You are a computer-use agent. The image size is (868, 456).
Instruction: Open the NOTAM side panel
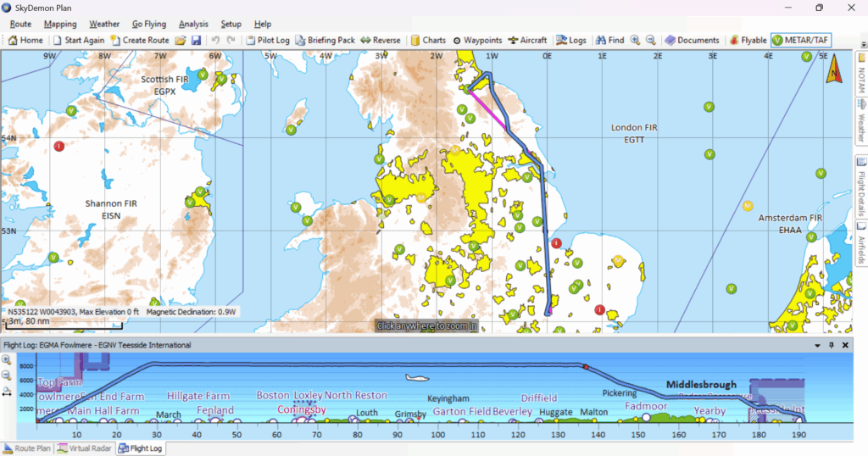click(861, 74)
